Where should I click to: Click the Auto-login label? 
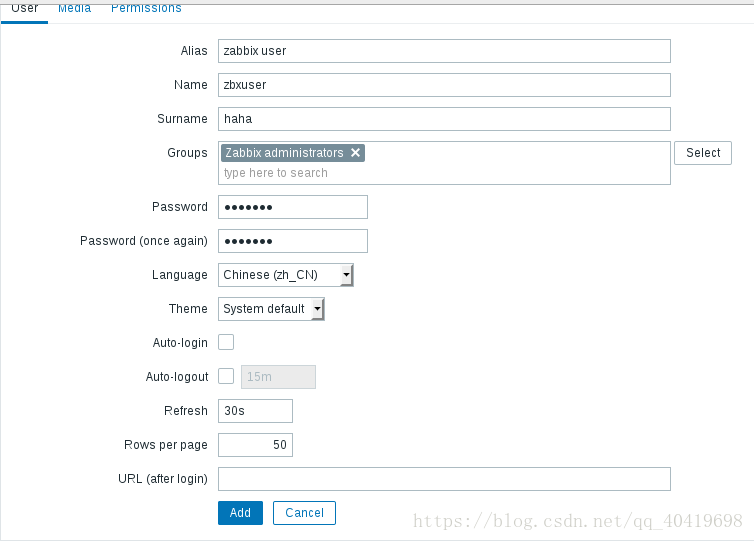point(180,343)
